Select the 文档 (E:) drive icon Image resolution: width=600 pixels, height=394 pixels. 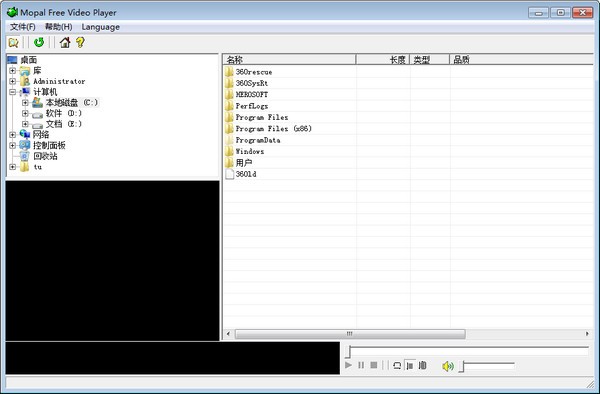click(37, 125)
